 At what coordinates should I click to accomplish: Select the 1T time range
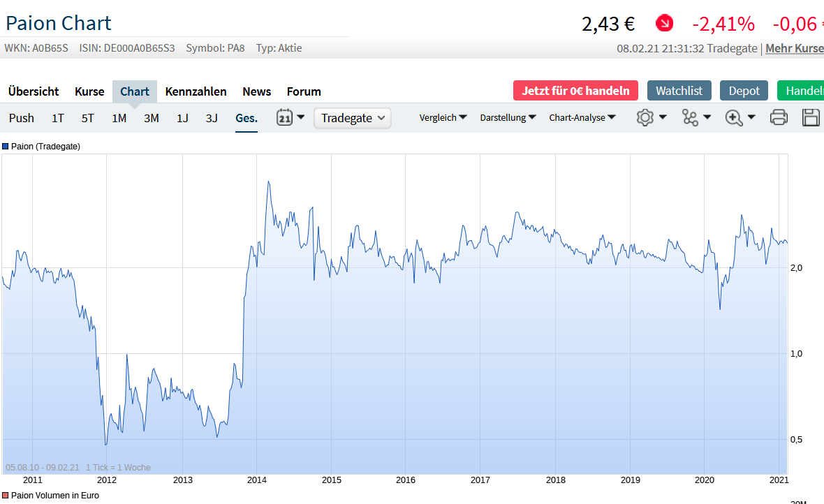(58, 118)
